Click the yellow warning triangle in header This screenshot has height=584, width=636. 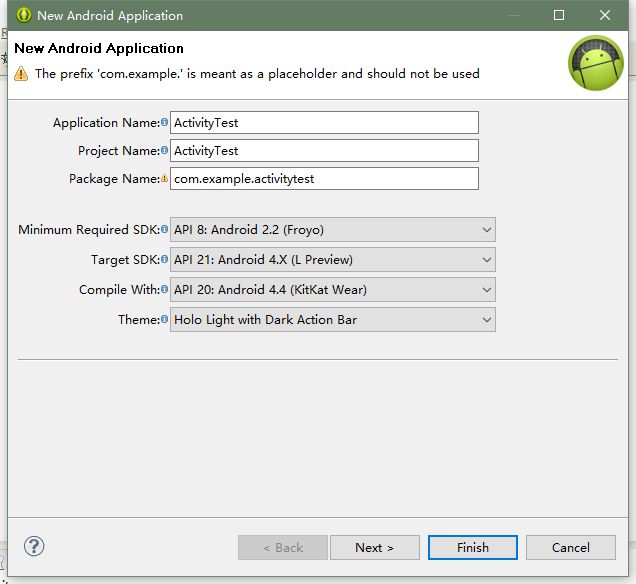[21, 74]
